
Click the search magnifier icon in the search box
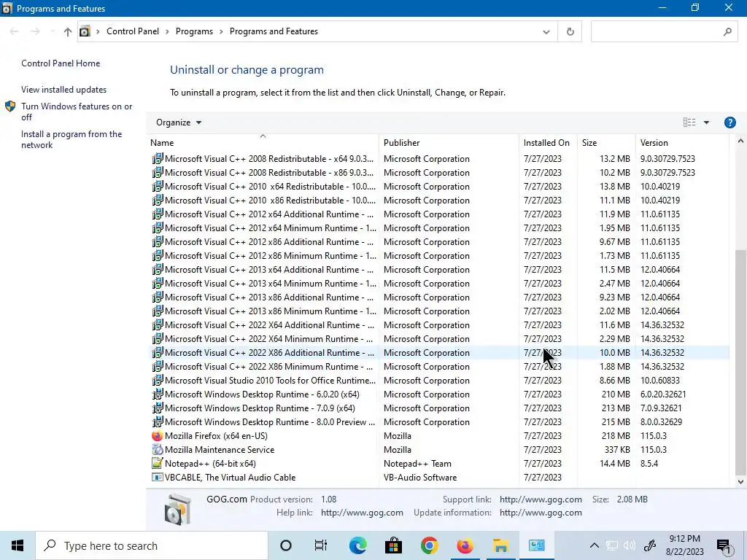point(727,31)
